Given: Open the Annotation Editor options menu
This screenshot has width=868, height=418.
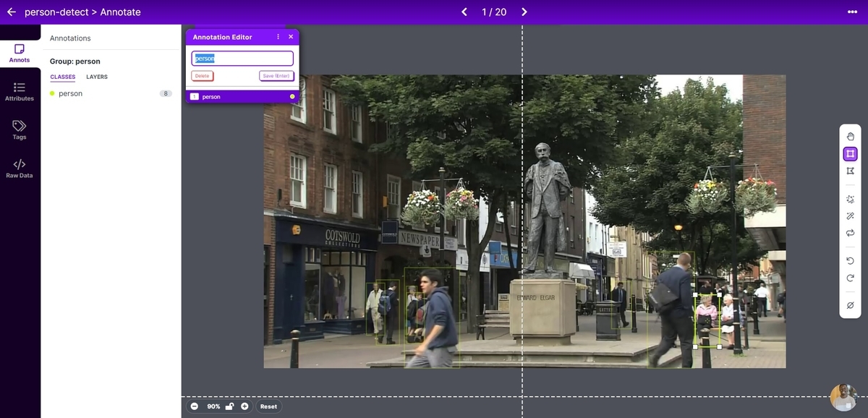Looking at the screenshot, I should 278,37.
